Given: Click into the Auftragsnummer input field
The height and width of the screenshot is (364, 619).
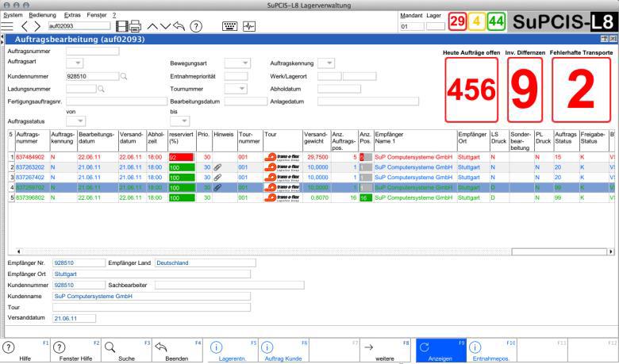Looking at the screenshot, I should 92,51.
